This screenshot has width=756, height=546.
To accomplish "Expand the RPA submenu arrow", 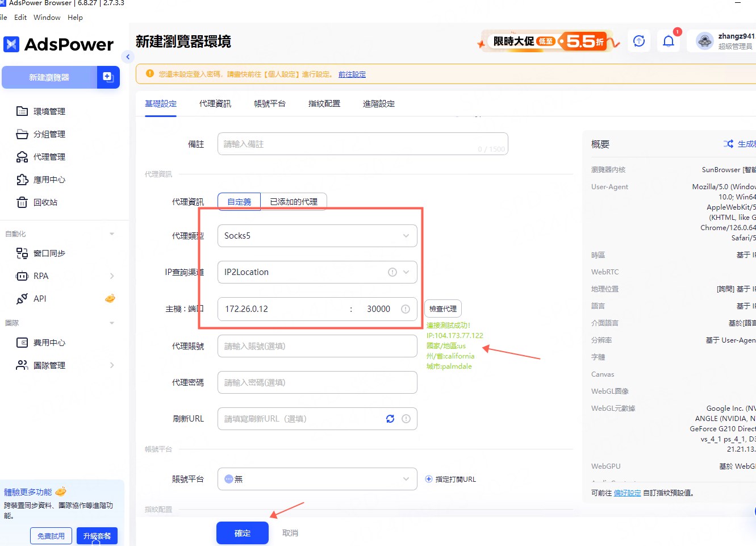I will tap(112, 276).
